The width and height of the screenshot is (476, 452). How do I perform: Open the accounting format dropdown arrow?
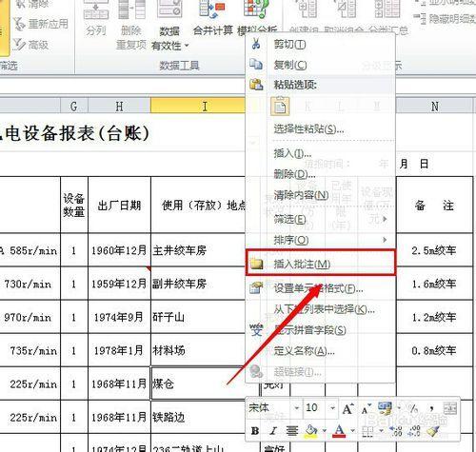[x=399, y=408]
